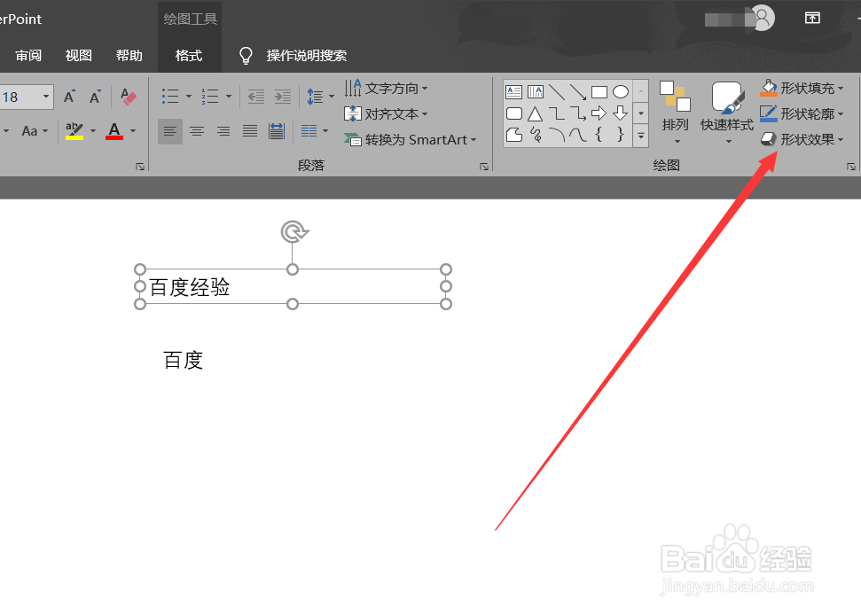Toggle distributed alignment for the text
Image resolution: width=861 pixels, height=616 pixels.
point(277,131)
